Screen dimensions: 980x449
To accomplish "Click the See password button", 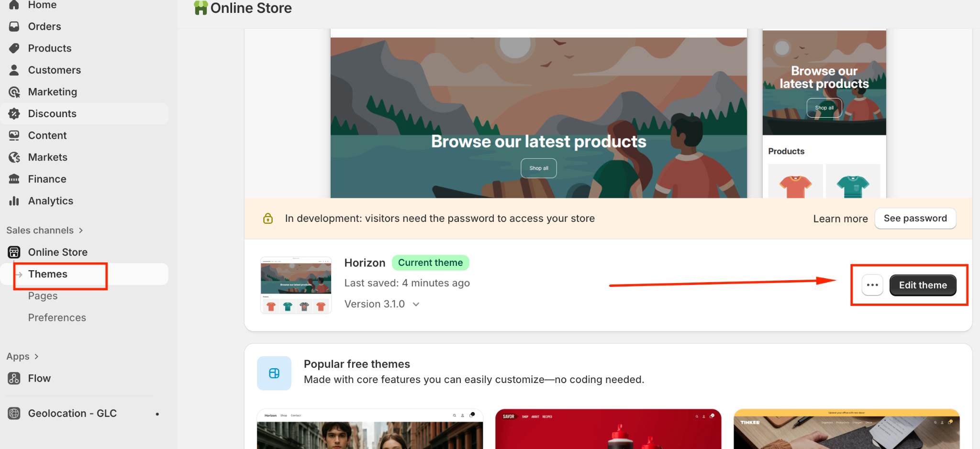I will click(x=915, y=219).
